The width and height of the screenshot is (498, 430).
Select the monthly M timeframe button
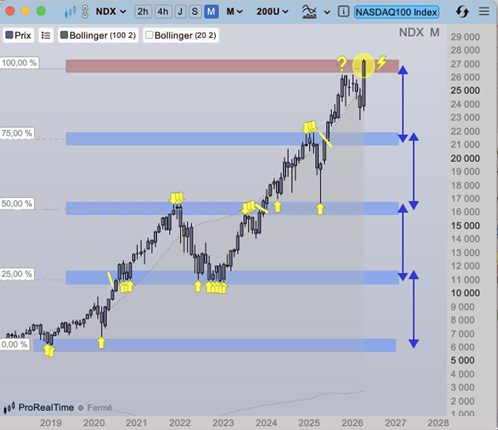211,12
